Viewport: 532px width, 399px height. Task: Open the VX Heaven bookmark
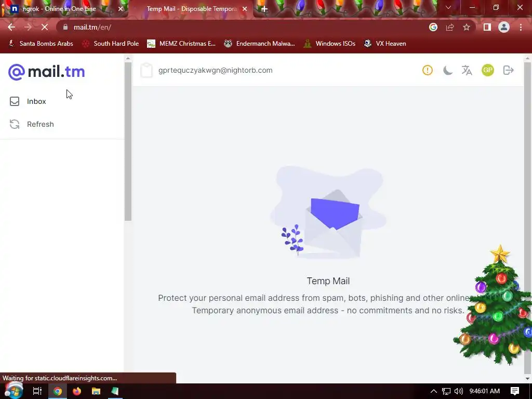(x=385, y=44)
